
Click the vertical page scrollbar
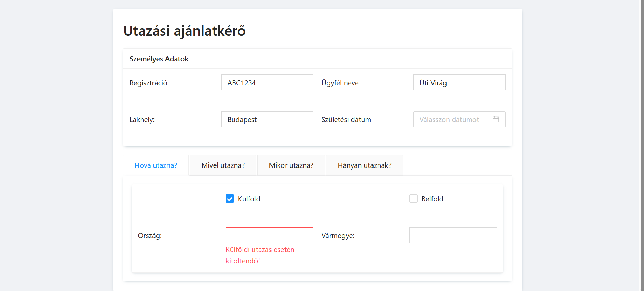642,136
